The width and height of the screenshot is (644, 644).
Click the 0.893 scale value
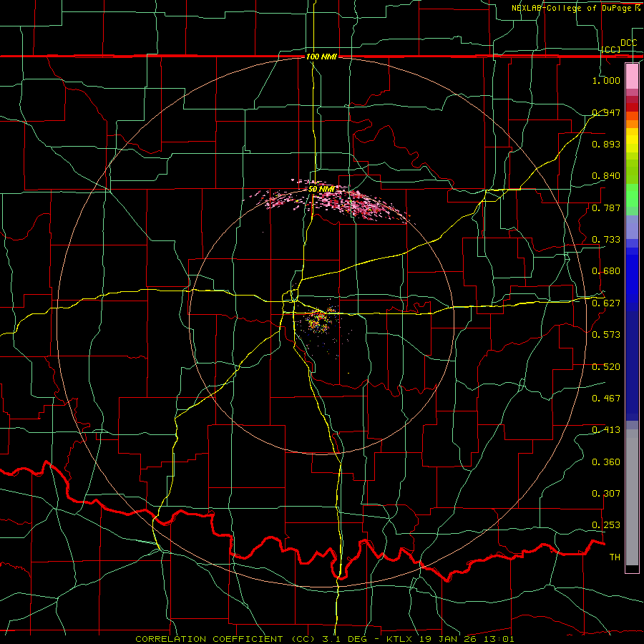[x=606, y=144]
